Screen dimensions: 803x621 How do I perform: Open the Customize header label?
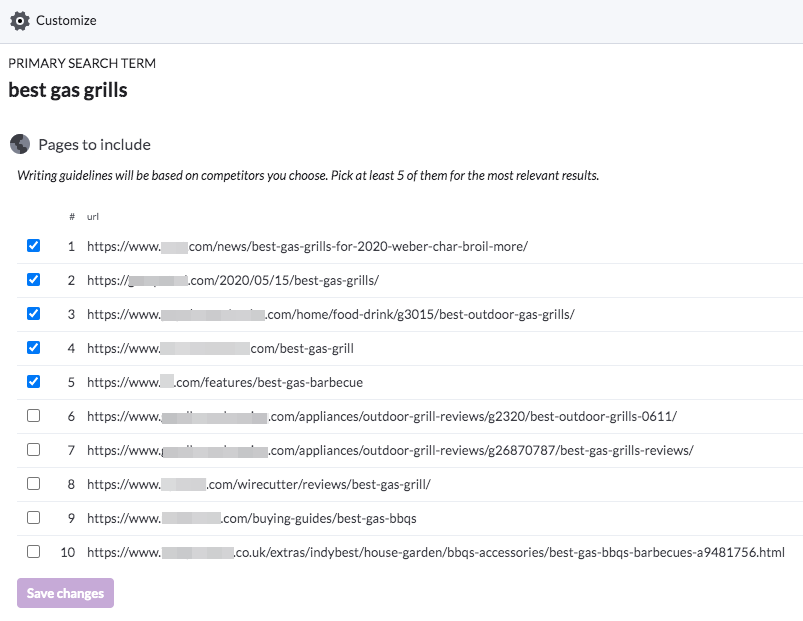66,20
